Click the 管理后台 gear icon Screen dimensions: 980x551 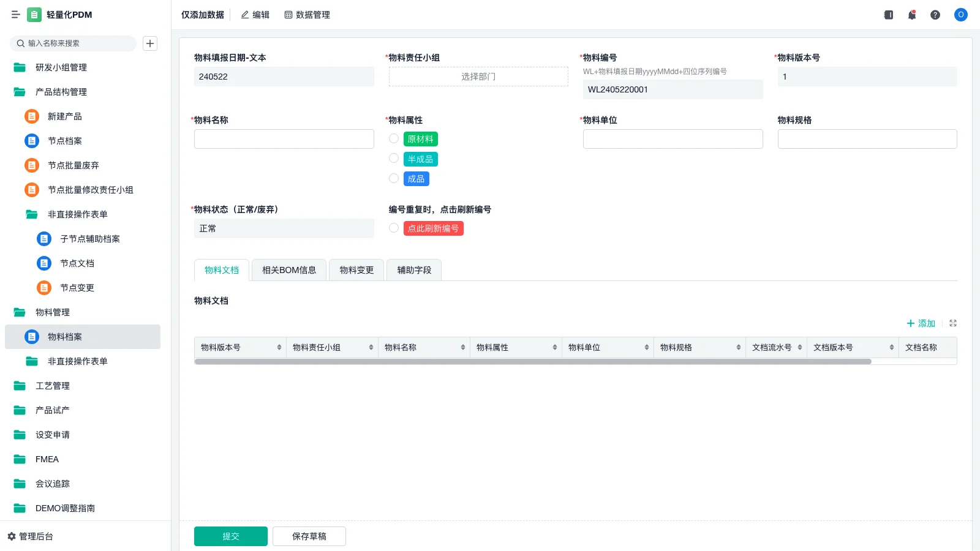click(12, 536)
